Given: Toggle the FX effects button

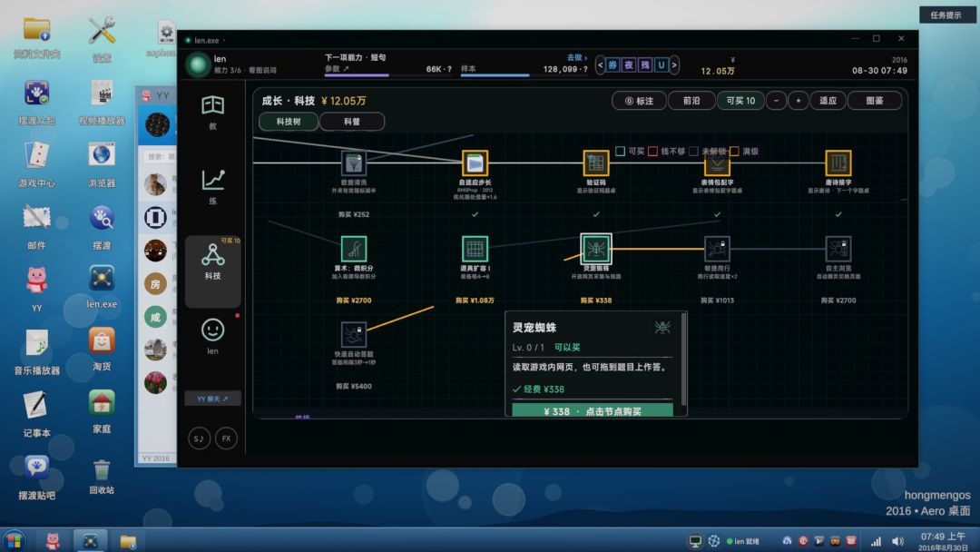Looking at the screenshot, I should pos(226,439).
